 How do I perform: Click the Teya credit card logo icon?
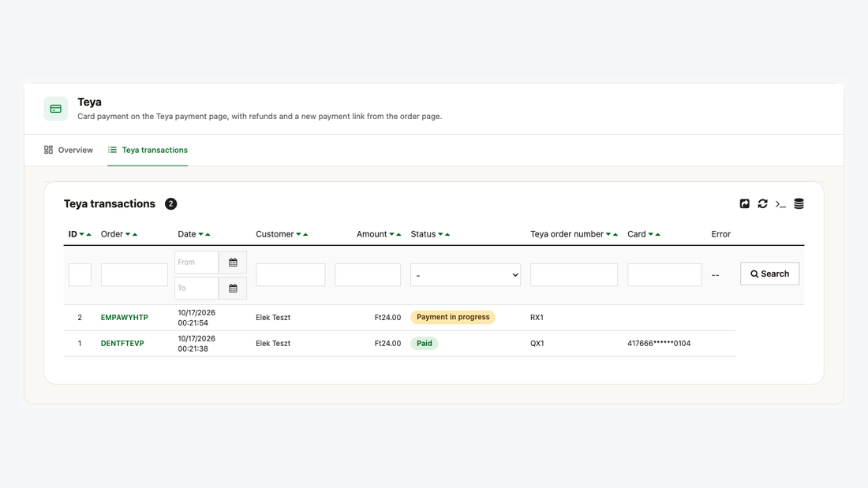(x=56, y=109)
